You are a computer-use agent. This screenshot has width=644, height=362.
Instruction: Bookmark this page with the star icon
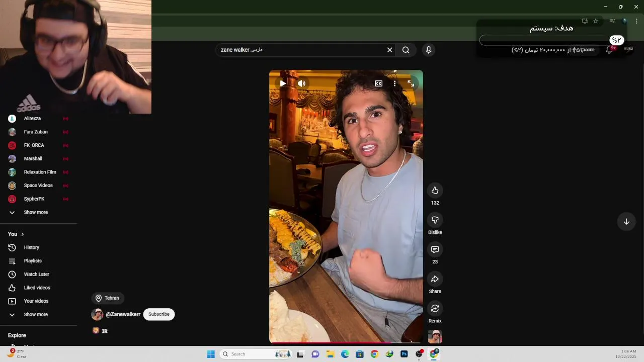596,21
